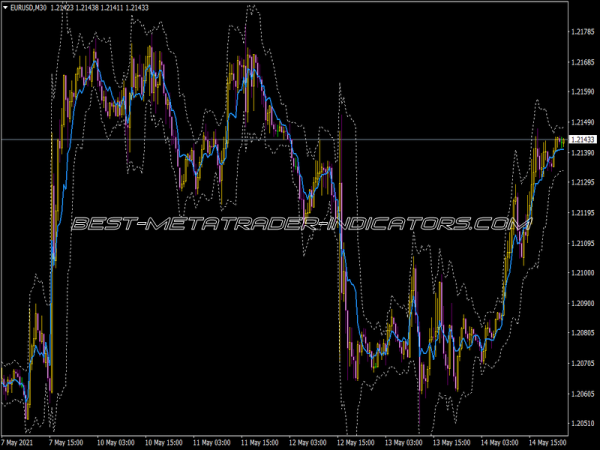Select the 13 May 15:00 time label
Screen dimensions: 600x450
pos(452,443)
